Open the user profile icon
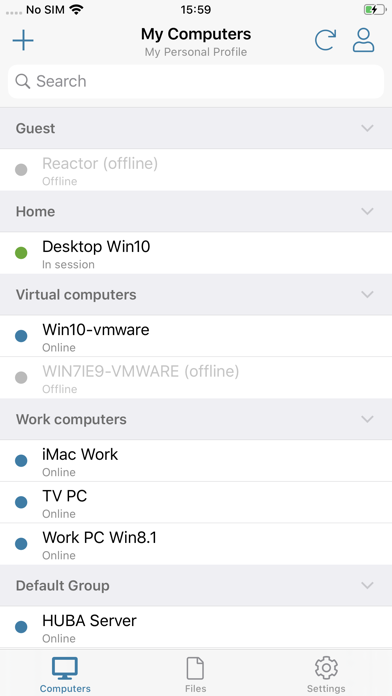Viewport: 392px width, 696px height. click(x=364, y=40)
